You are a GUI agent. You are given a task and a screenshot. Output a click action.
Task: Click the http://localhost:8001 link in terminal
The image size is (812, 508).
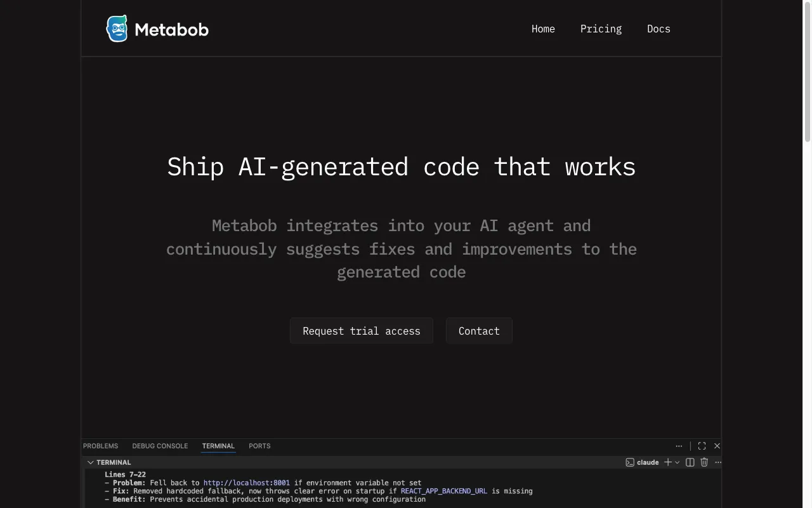[x=247, y=483]
